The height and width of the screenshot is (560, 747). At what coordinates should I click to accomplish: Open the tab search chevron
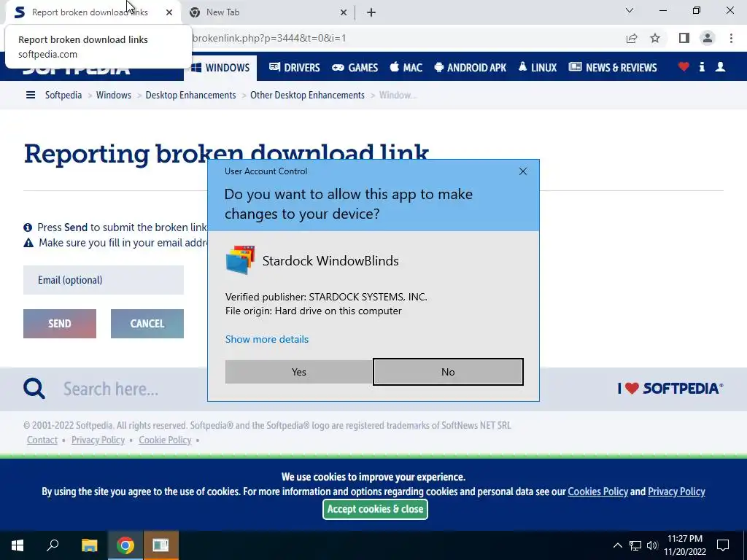click(630, 10)
